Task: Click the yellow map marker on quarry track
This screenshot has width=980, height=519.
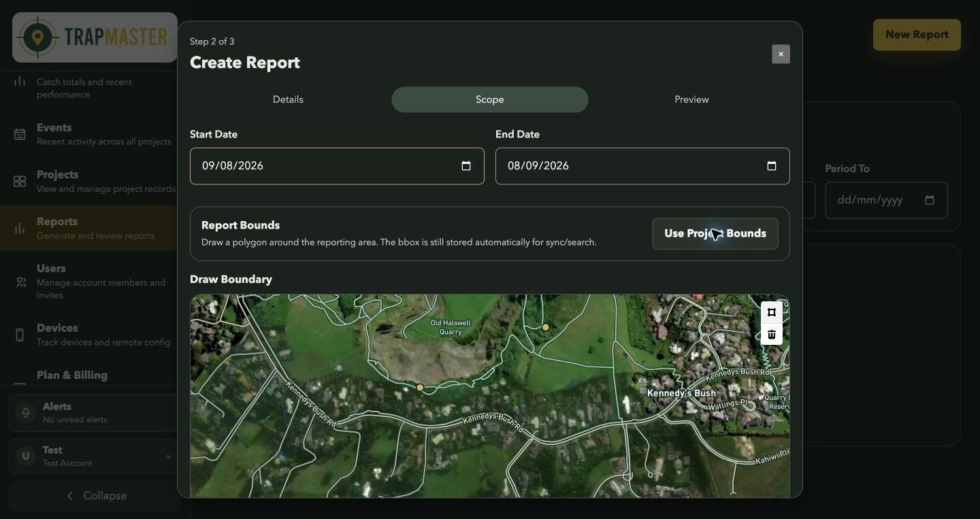Action: click(x=420, y=388)
